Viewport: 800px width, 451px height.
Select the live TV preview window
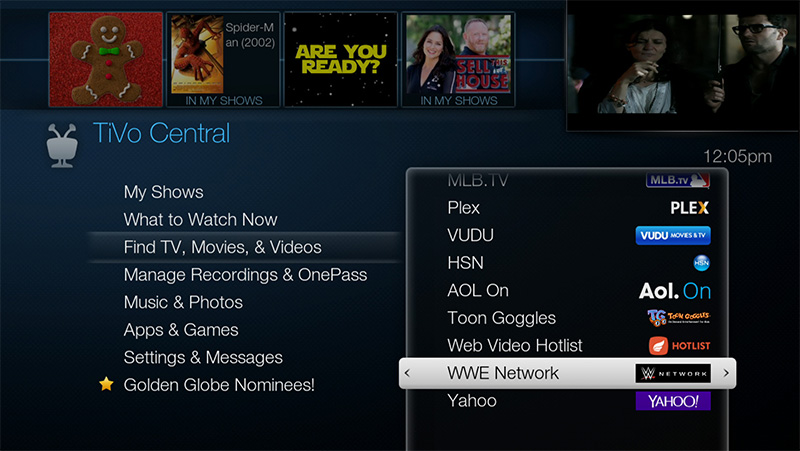[x=683, y=65]
